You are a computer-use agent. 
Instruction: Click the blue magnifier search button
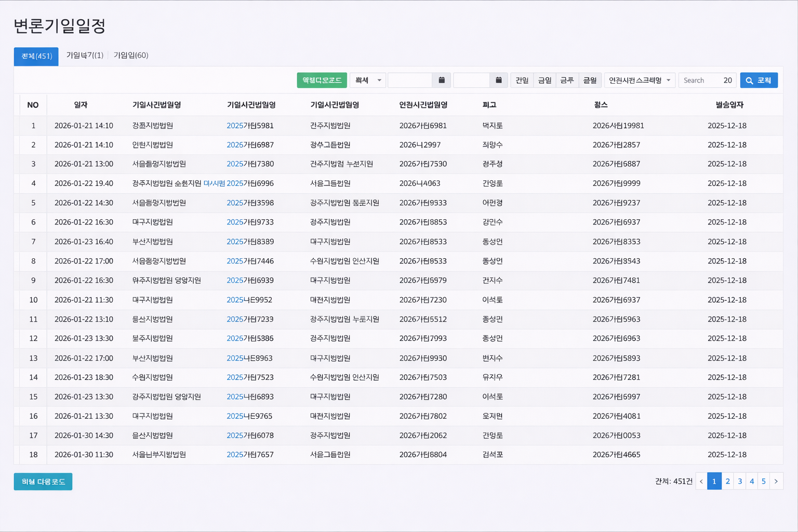759,80
